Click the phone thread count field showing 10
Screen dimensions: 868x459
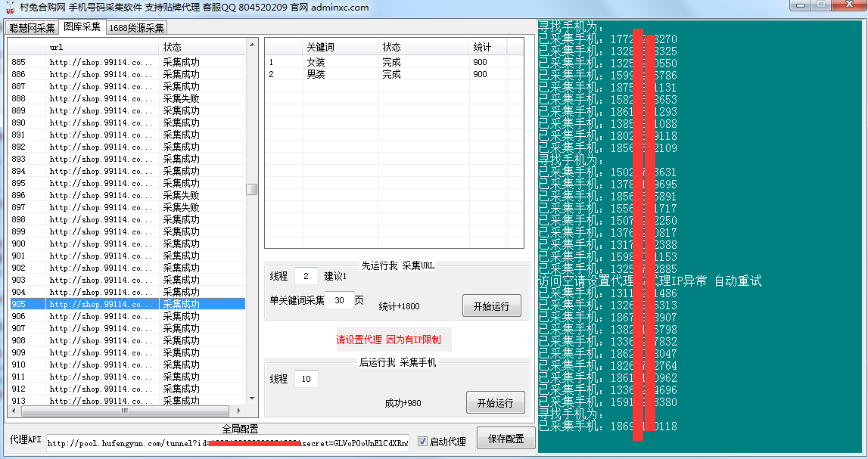pyautogui.click(x=306, y=378)
